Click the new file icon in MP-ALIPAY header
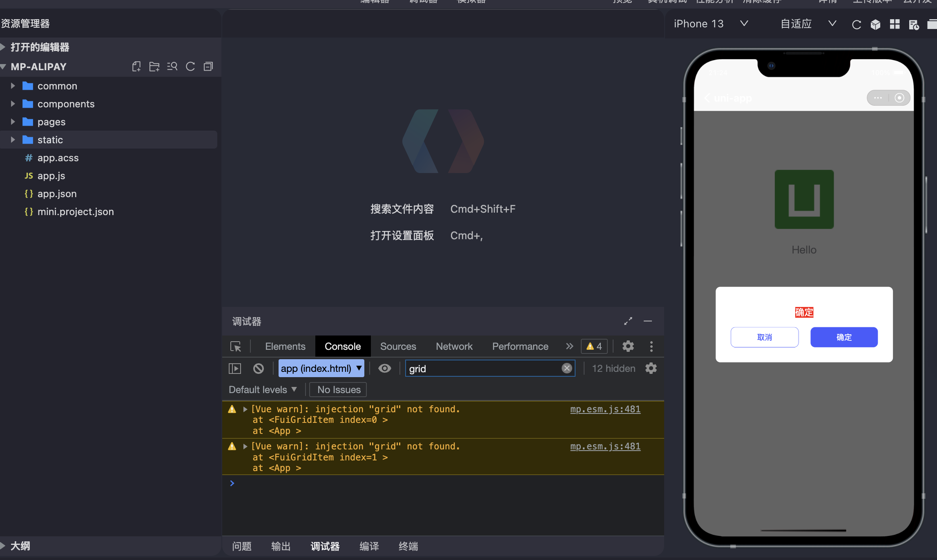This screenshot has height=560, width=937. 136,67
